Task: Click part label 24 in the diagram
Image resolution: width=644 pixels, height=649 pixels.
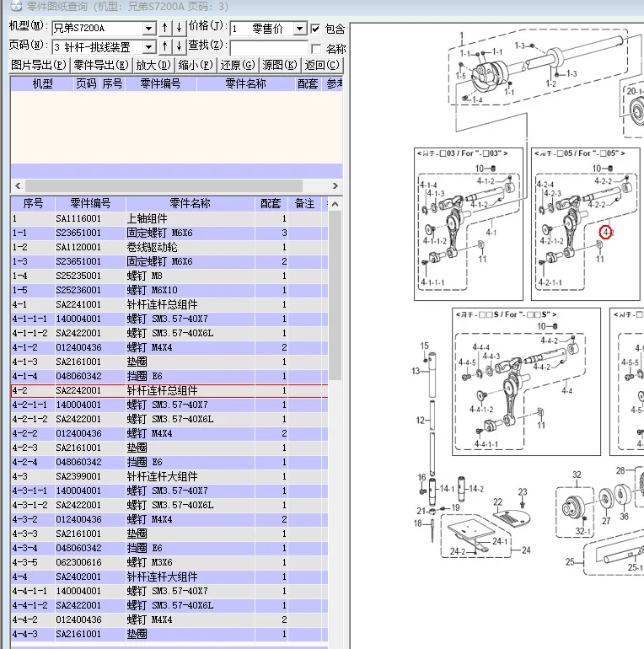Action: [x=526, y=550]
